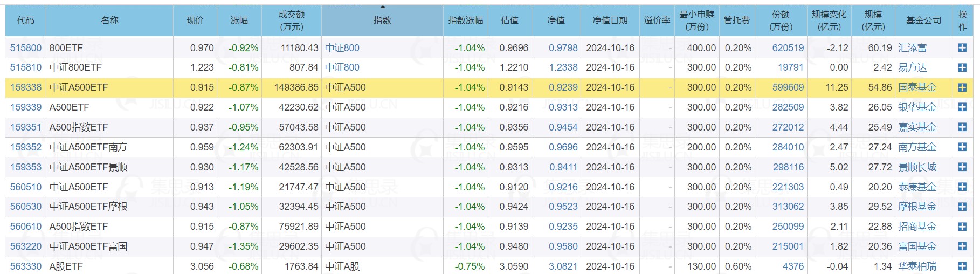Click plus icon in 国泰基金 row
Image resolution: width=980 pixels, height=274 pixels.
click(962, 87)
